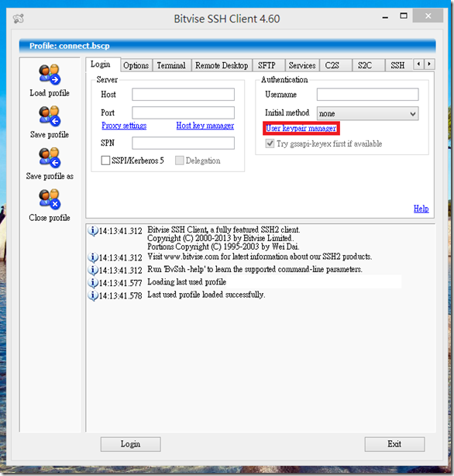Click the Load profile icon
Screen dimensions: 454x476
tap(50, 74)
